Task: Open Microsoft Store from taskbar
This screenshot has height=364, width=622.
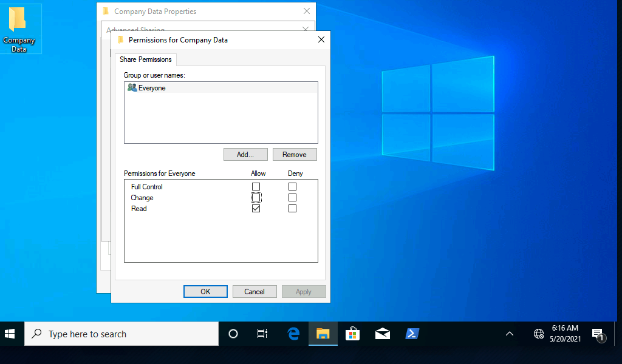Action: 352,334
